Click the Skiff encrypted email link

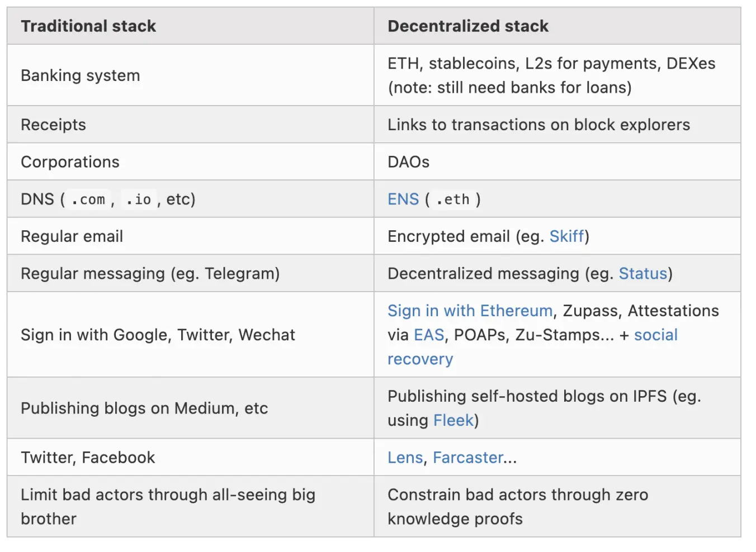click(x=566, y=236)
